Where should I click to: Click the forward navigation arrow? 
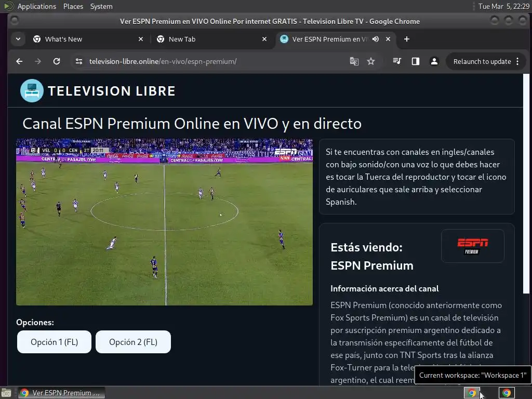37,61
